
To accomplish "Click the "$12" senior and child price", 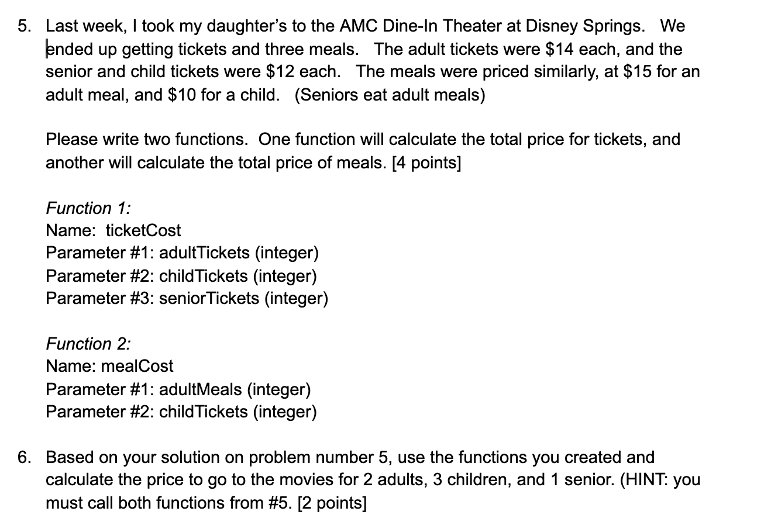I will click(x=280, y=72).
